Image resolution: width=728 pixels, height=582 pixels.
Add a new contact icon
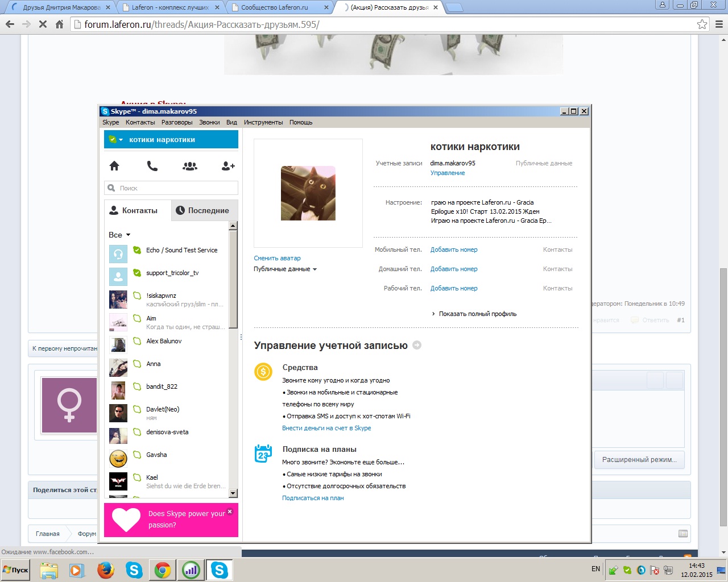pos(228,166)
